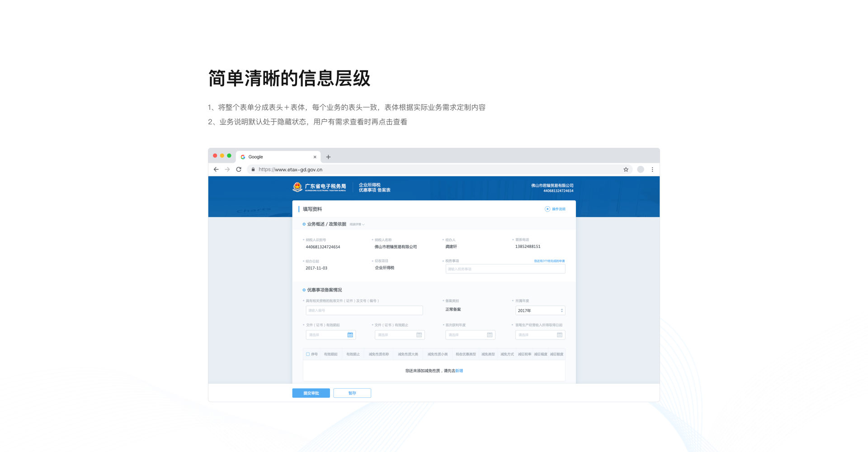Click company name 佛山市君臻贸易有限公司 in header
The height and width of the screenshot is (452, 868).
[x=552, y=185]
